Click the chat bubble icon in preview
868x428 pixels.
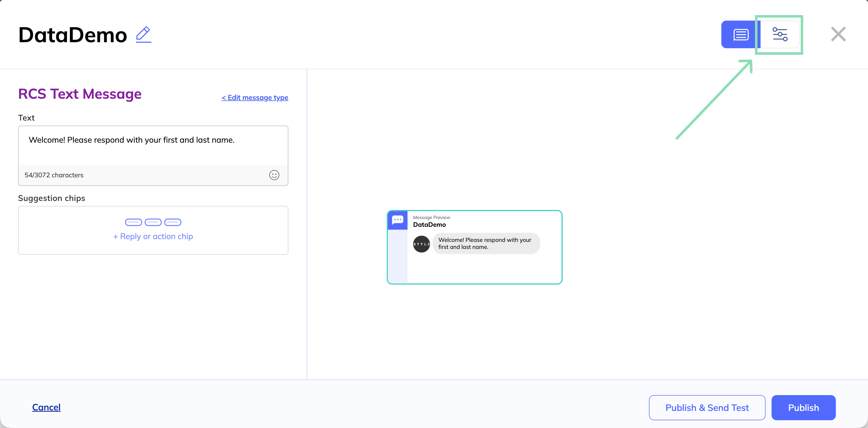click(x=398, y=220)
